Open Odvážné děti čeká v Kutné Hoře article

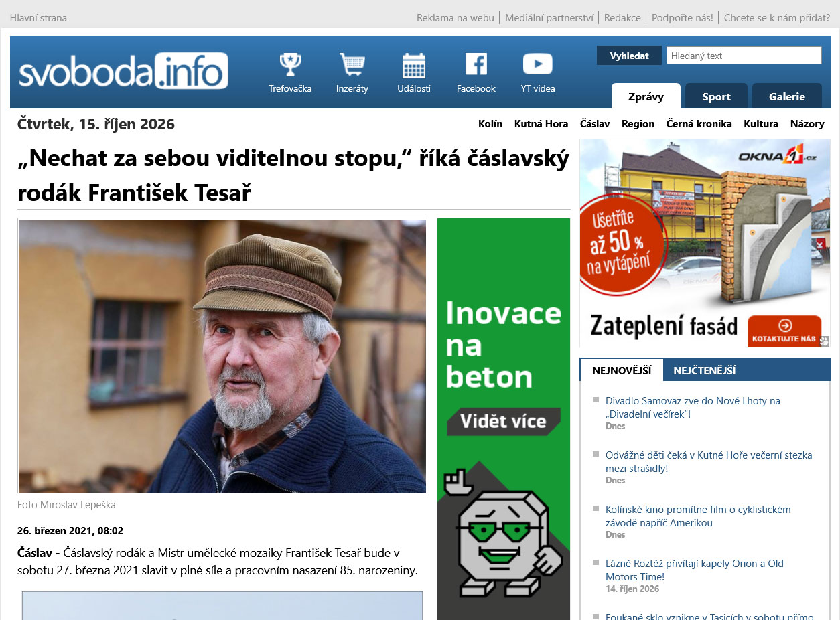(709, 461)
